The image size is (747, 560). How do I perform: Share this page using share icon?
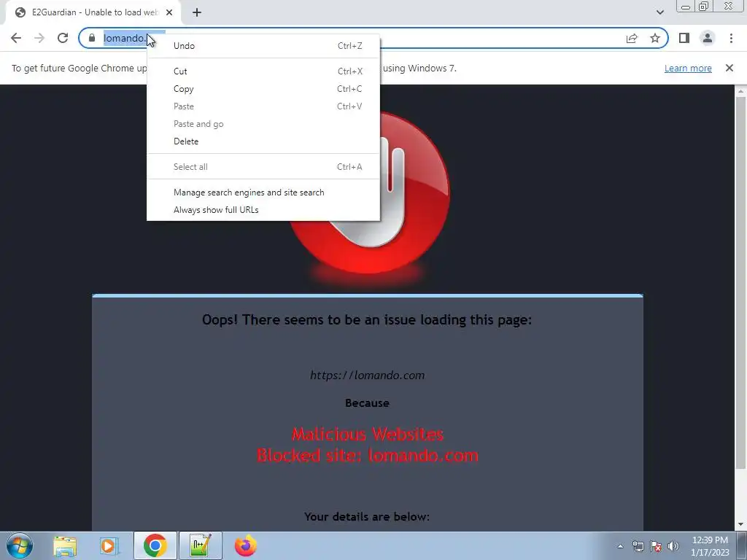point(632,38)
